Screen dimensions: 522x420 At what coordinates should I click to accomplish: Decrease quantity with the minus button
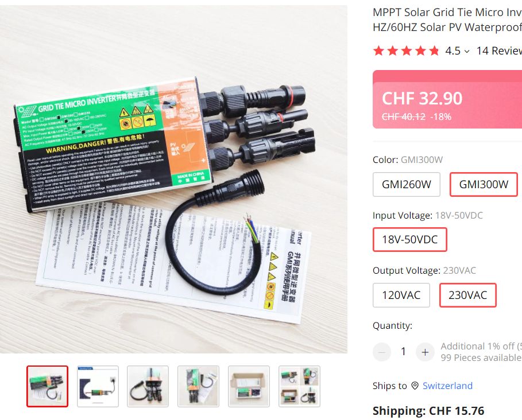(x=382, y=352)
